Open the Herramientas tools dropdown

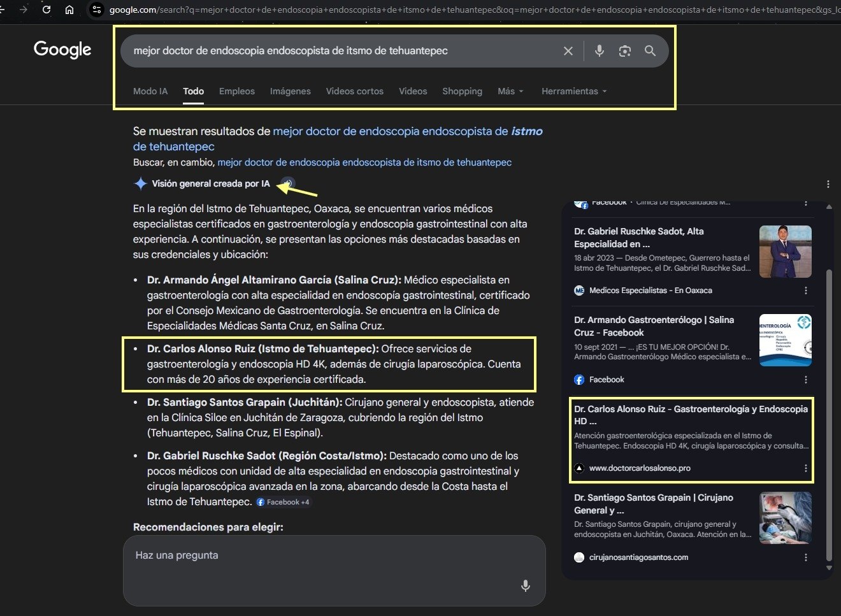pyautogui.click(x=574, y=91)
